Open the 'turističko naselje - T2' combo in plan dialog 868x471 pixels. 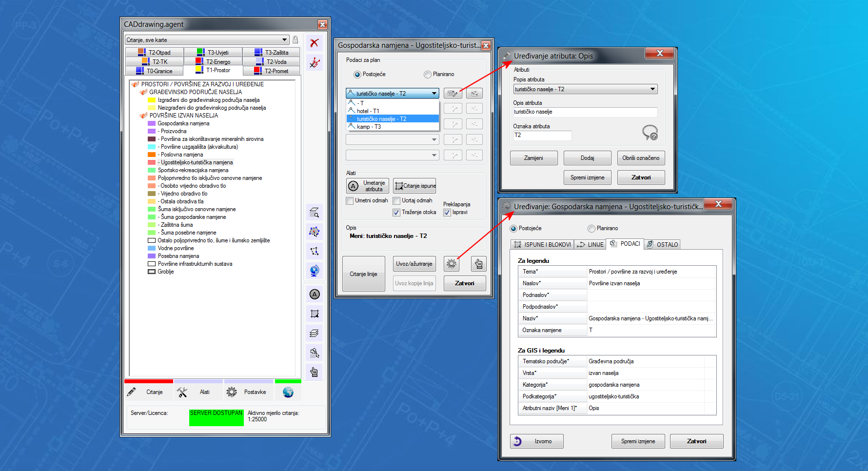pyautogui.click(x=393, y=93)
